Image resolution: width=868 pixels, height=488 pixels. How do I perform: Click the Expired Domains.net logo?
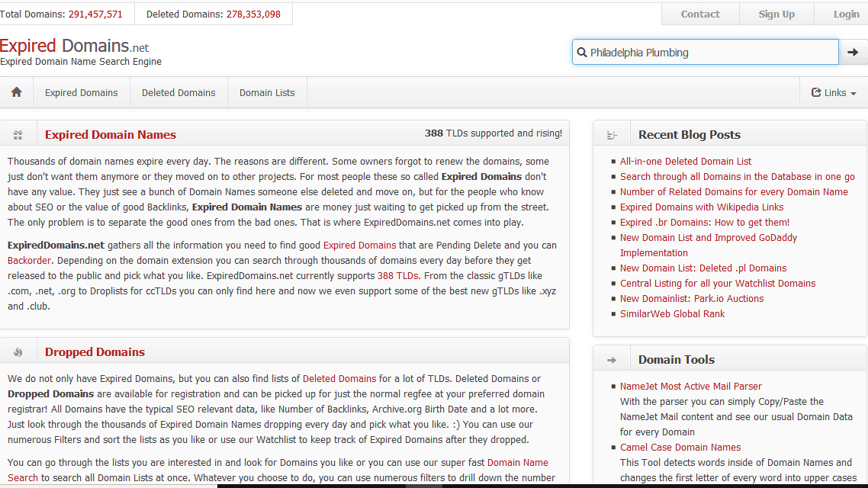click(74, 46)
